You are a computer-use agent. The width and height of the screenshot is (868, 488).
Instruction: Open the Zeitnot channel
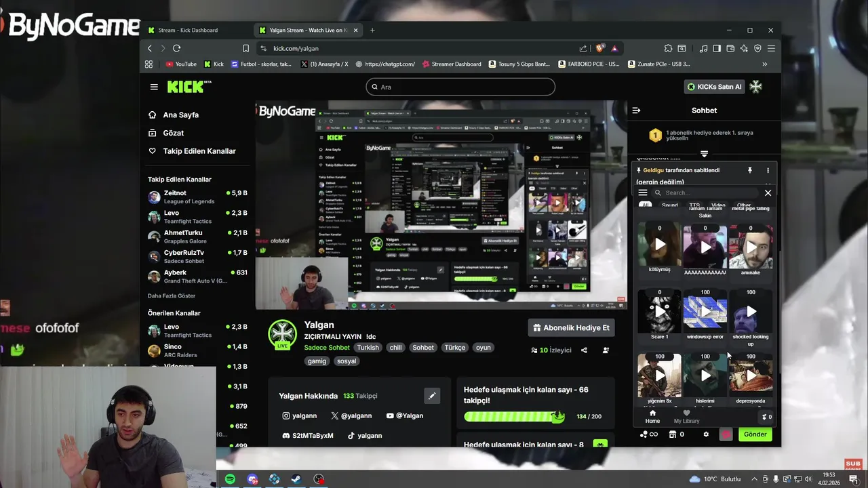(x=197, y=197)
